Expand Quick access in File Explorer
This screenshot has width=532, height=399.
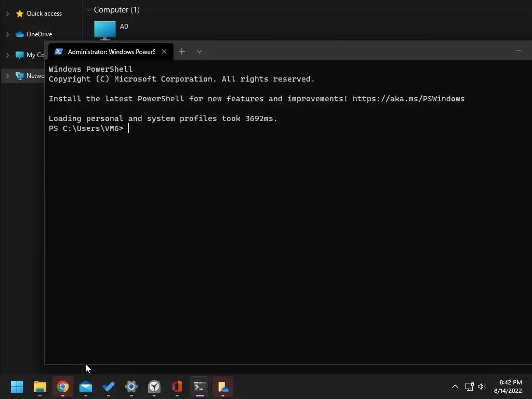coord(7,14)
